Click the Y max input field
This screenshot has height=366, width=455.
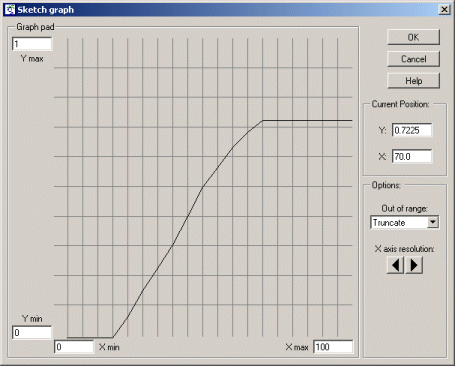point(32,44)
